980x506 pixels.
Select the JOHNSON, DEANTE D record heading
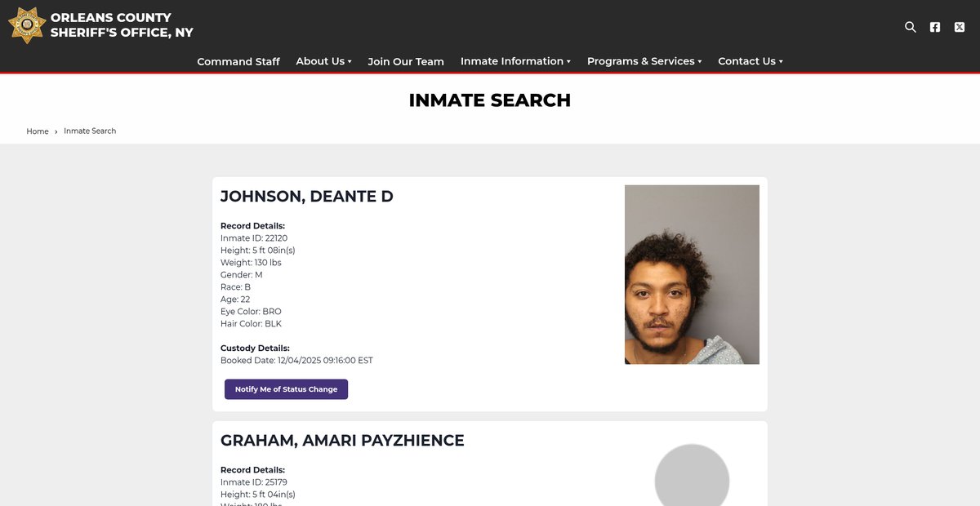pyautogui.click(x=307, y=196)
